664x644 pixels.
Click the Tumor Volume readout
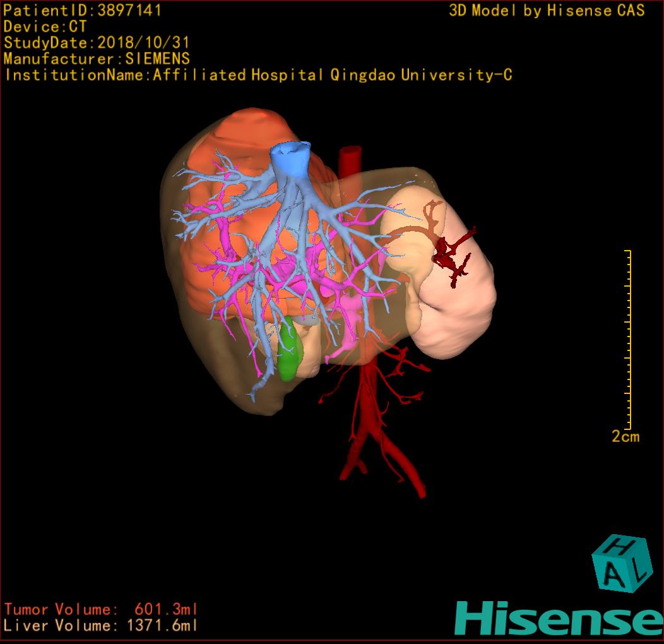click(101, 609)
